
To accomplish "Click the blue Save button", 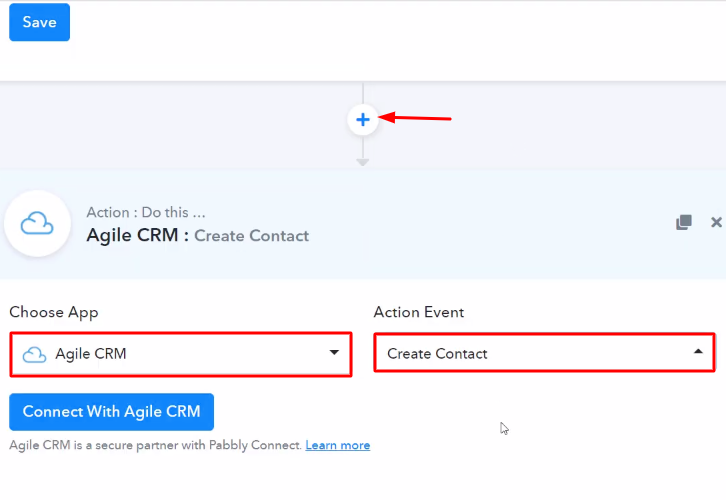I will click(39, 22).
